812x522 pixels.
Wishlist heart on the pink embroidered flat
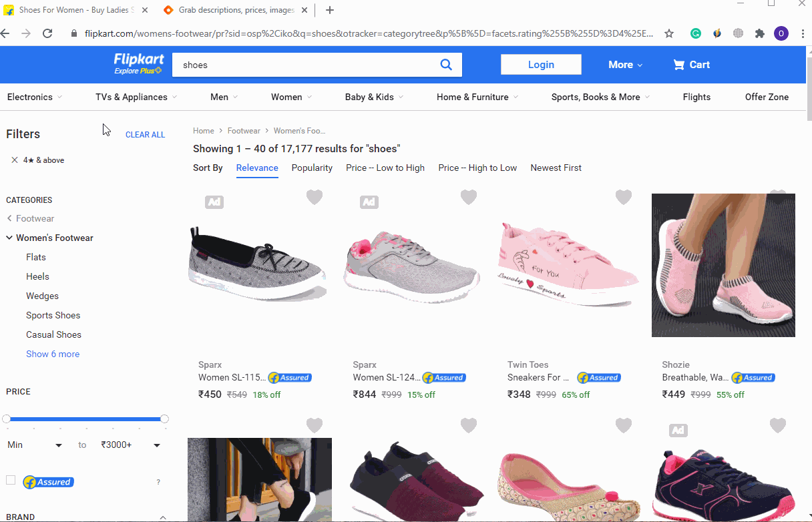624,425
